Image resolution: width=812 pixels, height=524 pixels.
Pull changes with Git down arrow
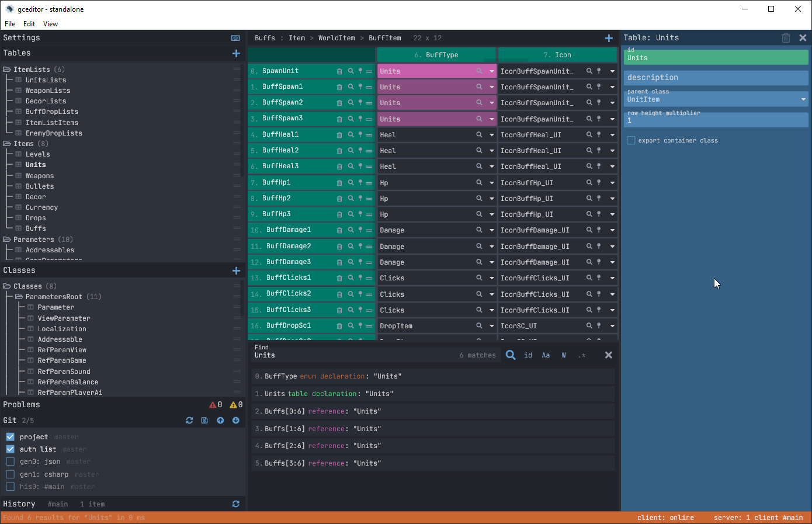click(236, 421)
